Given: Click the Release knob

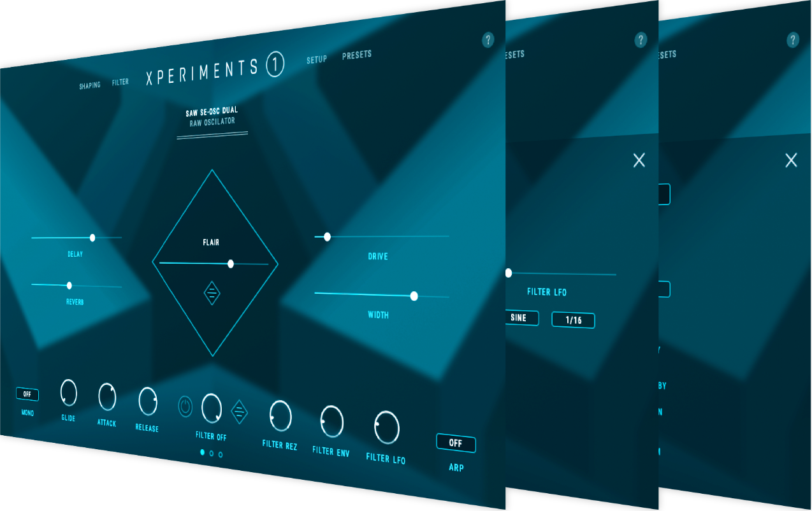Looking at the screenshot, I should click(147, 401).
